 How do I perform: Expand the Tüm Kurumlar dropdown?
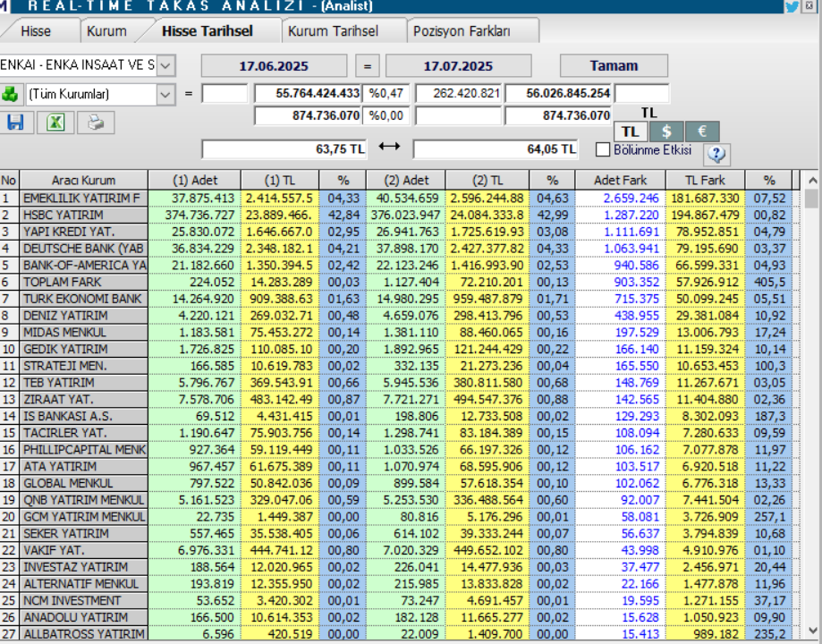[x=166, y=94]
